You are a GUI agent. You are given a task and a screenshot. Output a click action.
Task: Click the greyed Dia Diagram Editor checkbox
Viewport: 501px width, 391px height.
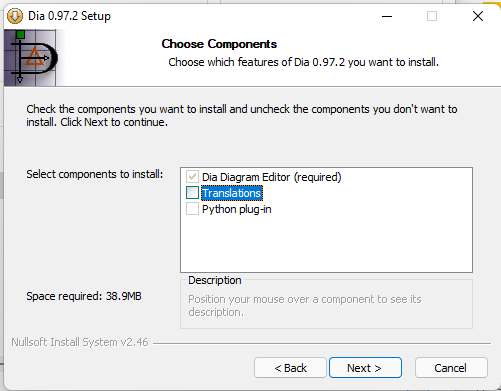click(x=192, y=177)
